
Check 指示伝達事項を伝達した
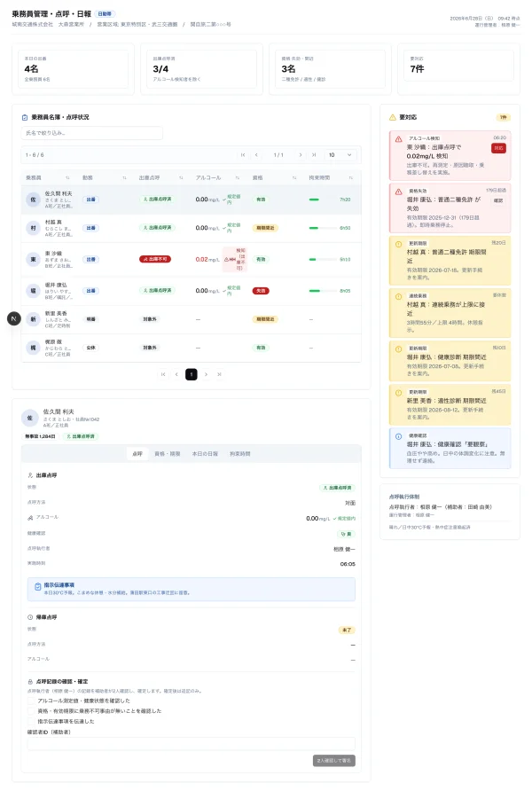tap(31, 721)
